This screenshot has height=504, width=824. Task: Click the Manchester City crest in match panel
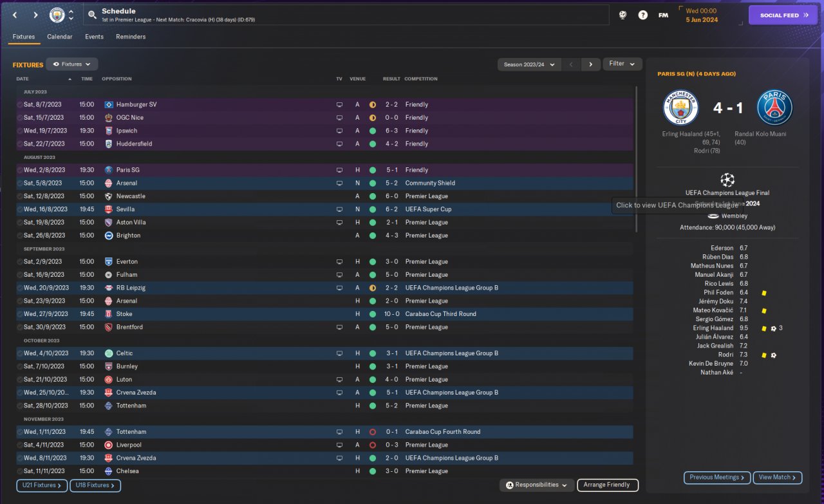[x=680, y=107]
